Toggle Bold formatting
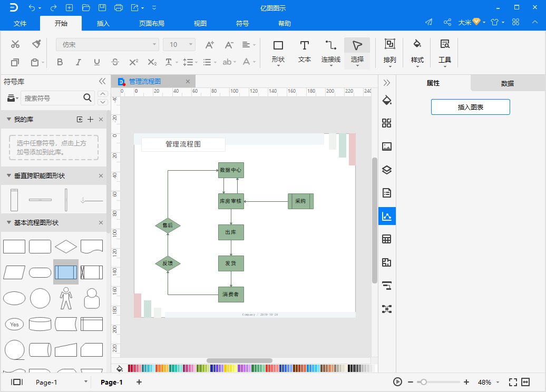 coord(60,62)
